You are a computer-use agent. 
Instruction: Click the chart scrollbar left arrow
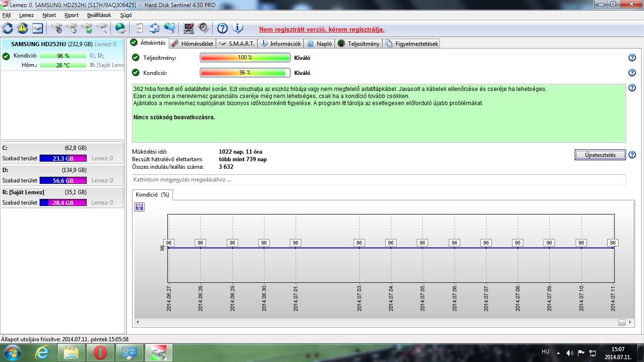138,322
